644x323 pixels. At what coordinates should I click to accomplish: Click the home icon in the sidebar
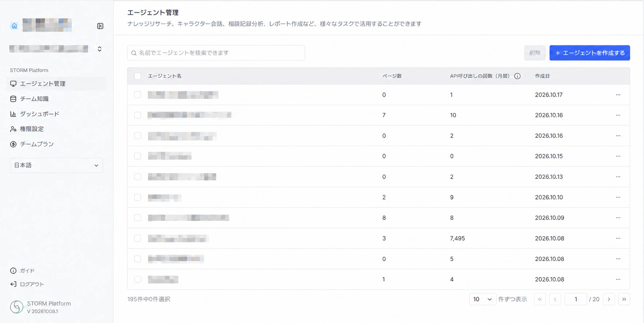click(x=14, y=26)
